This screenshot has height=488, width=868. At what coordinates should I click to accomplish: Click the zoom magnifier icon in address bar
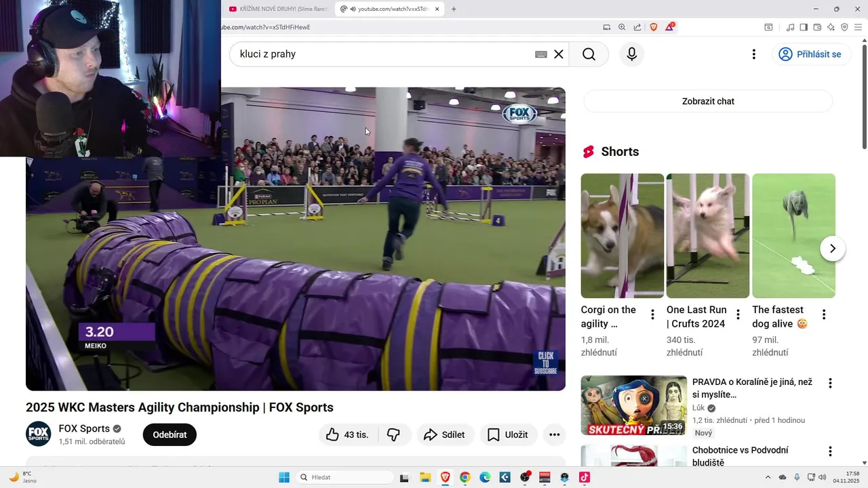point(622,27)
